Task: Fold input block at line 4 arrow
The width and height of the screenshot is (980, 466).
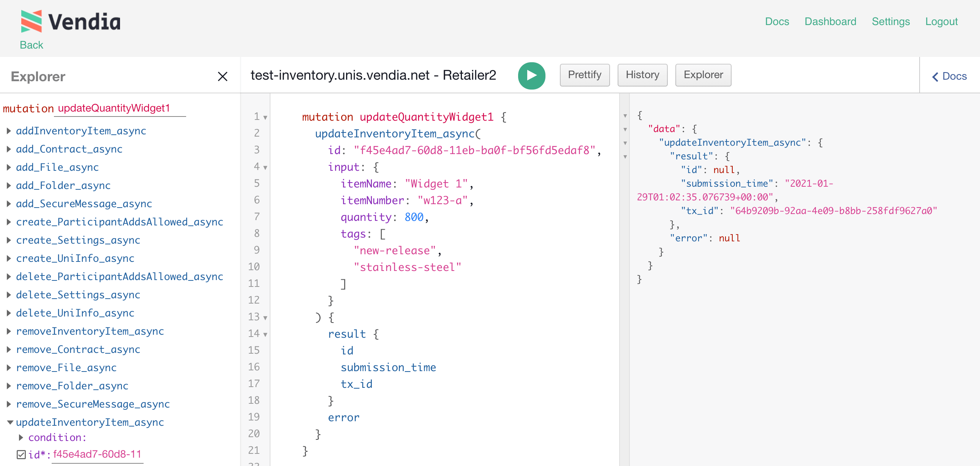Action: [266, 168]
